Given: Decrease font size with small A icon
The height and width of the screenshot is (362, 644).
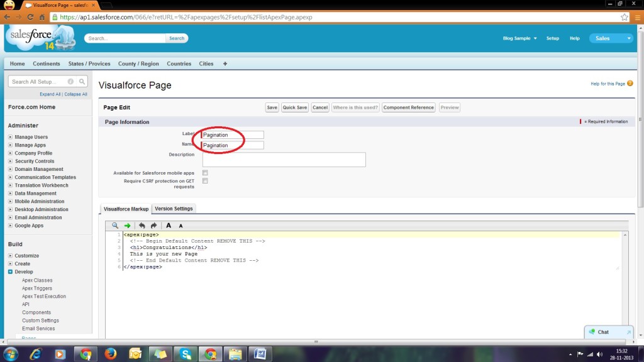Looking at the screenshot, I should pos(180,226).
